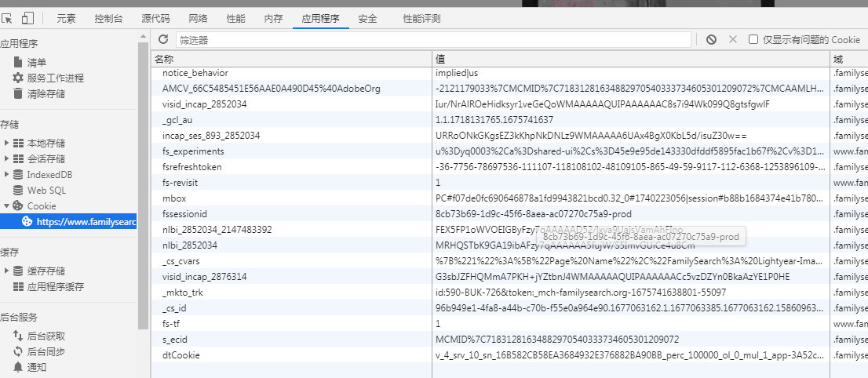Expand the IndexedDB tree node
Screen dimensions: 868x378
[7, 175]
